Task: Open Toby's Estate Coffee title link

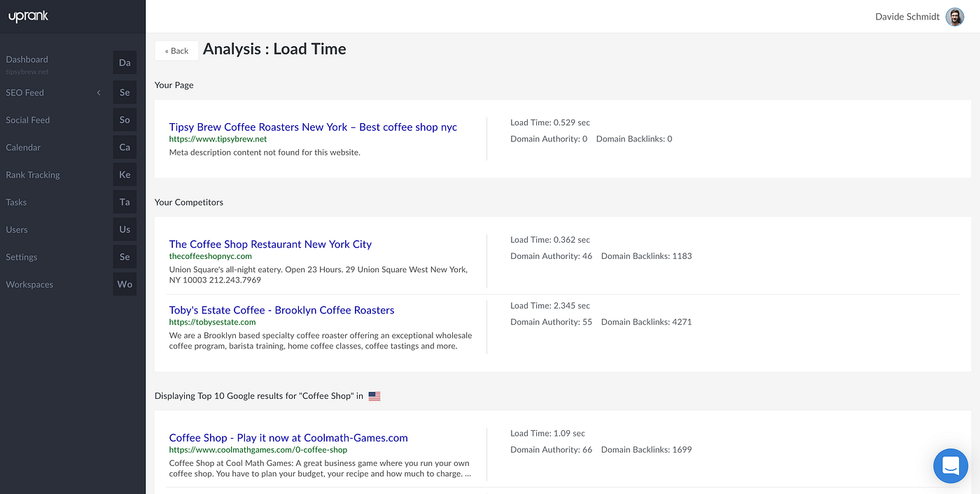Action: (281, 310)
